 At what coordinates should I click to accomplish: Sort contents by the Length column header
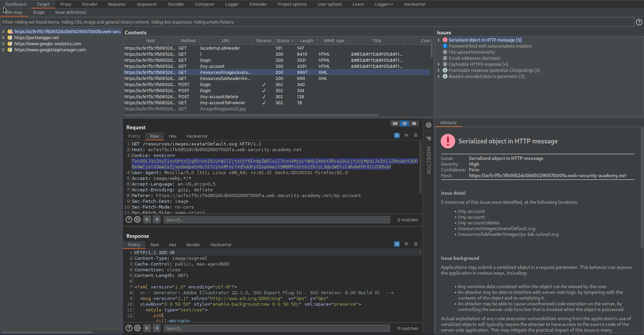coord(307,40)
